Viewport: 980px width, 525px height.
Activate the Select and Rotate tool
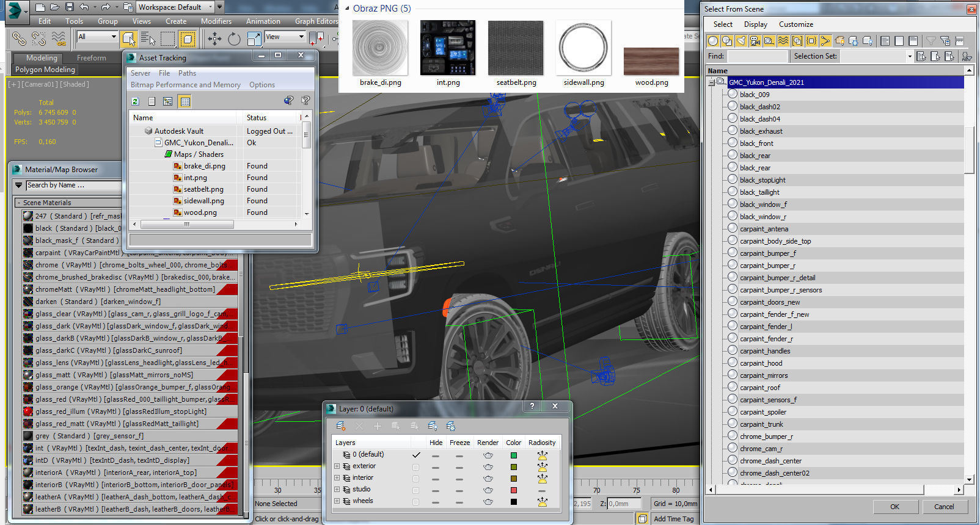[234, 39]
